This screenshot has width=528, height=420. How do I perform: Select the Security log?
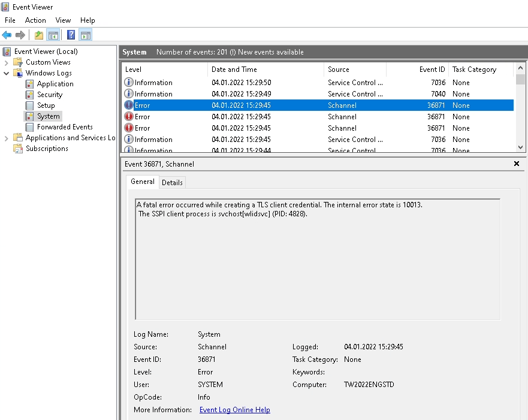(x=49, y=94)
